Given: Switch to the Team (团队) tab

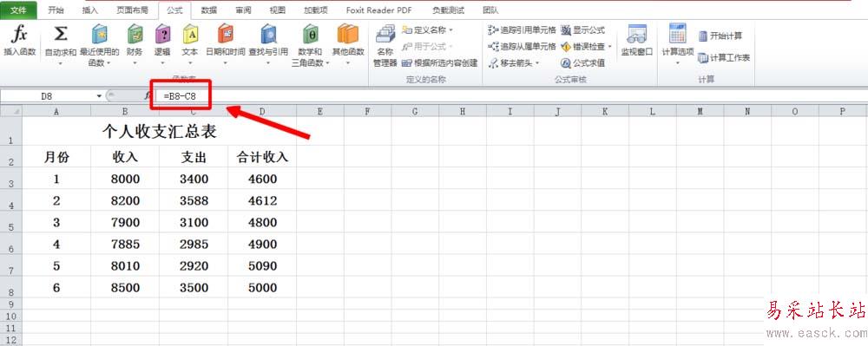Looking at the screenshot, I should 490,10.
